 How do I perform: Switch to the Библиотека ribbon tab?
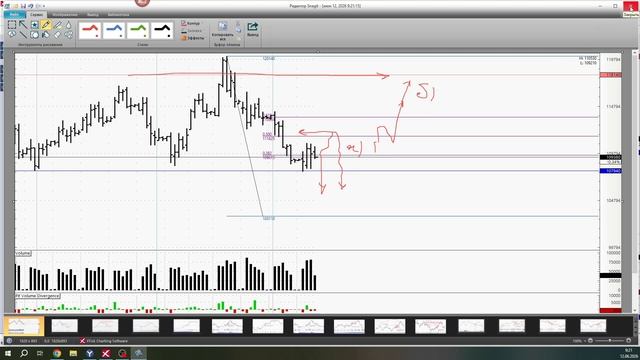tap(118, 15)
